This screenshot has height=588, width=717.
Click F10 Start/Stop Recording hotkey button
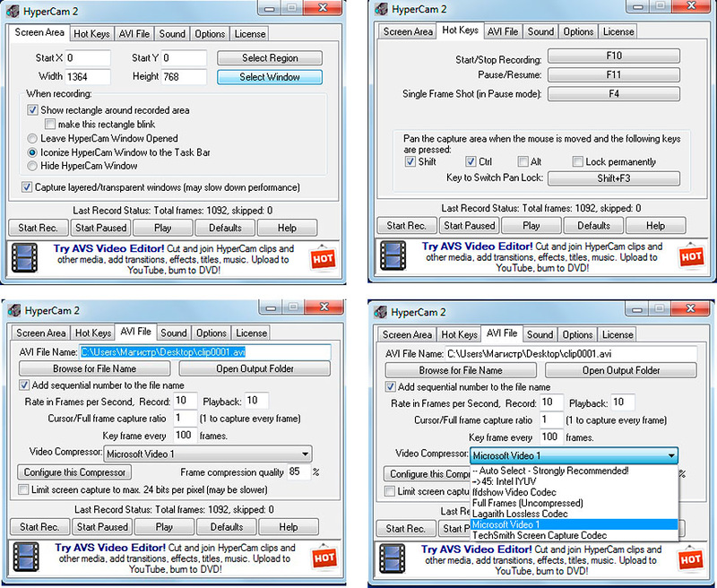pyautogui.click(x=614, y=56)
